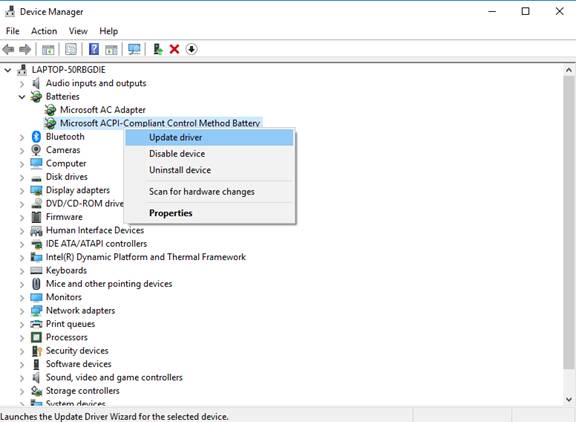Expand the Storage controllers category arrow
Viewport: 576px width, 422px height.
[x=22, y=391]
